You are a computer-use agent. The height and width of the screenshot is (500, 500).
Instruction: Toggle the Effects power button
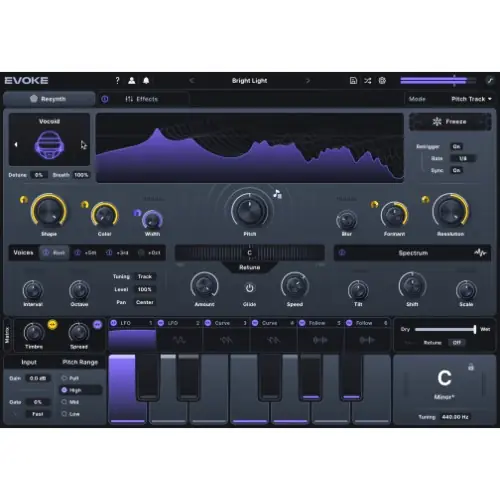click(x=105, y=99)
